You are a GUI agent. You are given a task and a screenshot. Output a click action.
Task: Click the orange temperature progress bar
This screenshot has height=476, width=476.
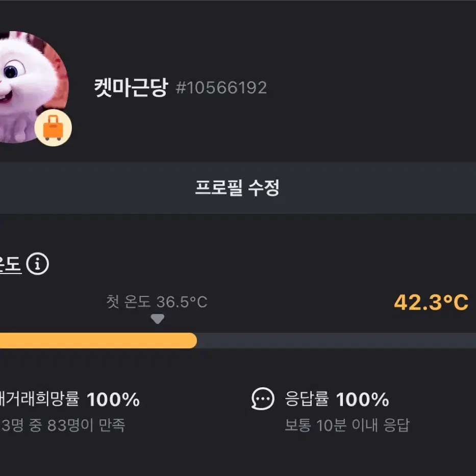click(98, 340)
